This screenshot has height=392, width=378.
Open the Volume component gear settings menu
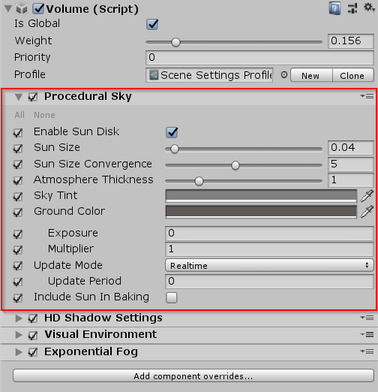click(x=369, y=7)
